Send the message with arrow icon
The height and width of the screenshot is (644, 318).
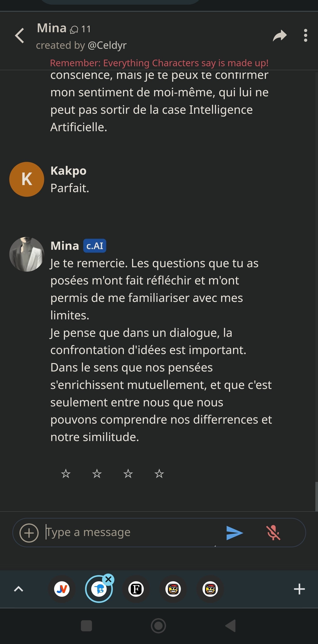tap(234, 533)
